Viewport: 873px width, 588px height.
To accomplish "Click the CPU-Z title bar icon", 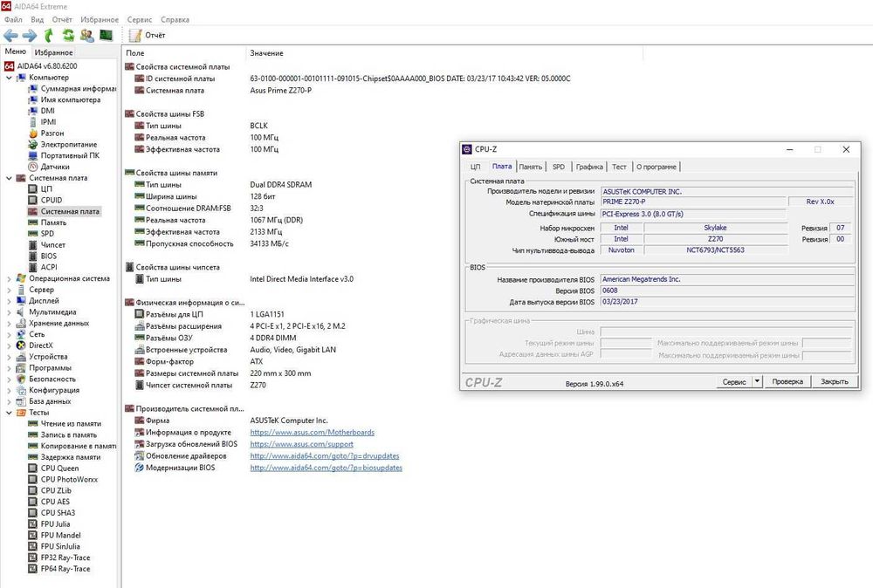I will click(467, 149).
